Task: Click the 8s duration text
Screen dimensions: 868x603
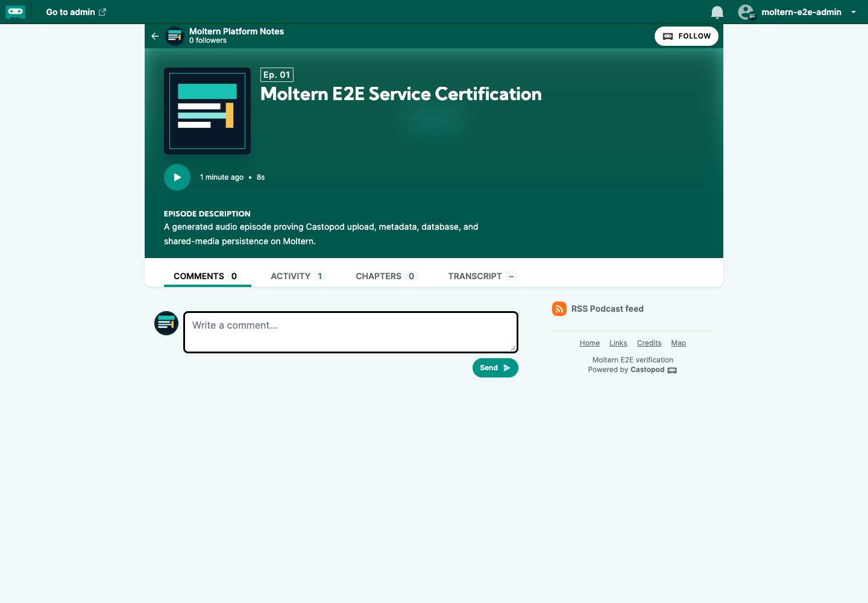Action: coord(260,177)
